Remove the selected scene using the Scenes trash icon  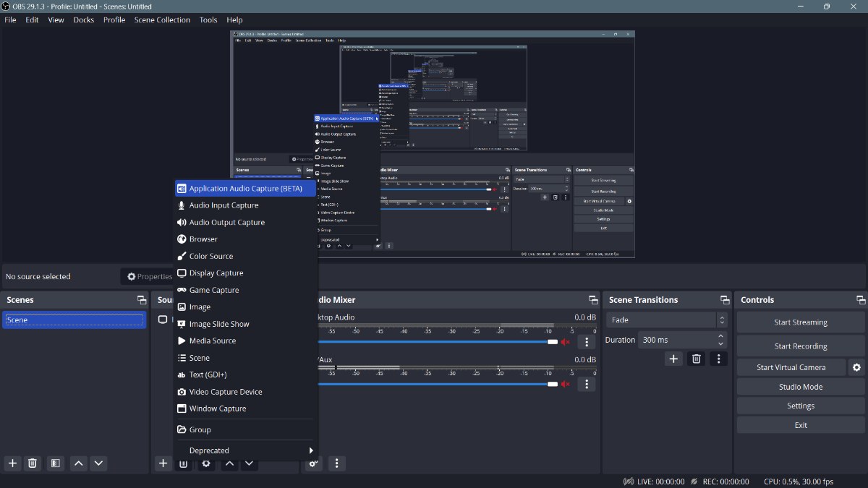33,463
